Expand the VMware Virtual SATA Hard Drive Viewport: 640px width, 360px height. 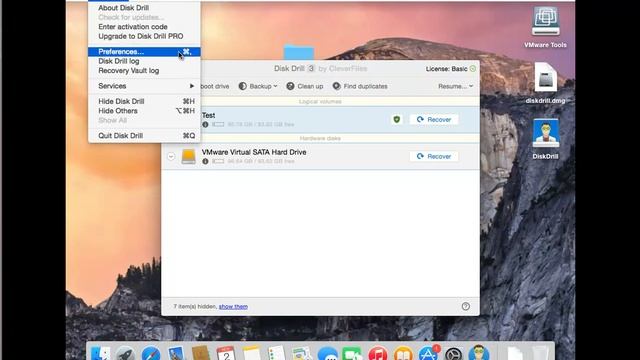click(171, 156)
